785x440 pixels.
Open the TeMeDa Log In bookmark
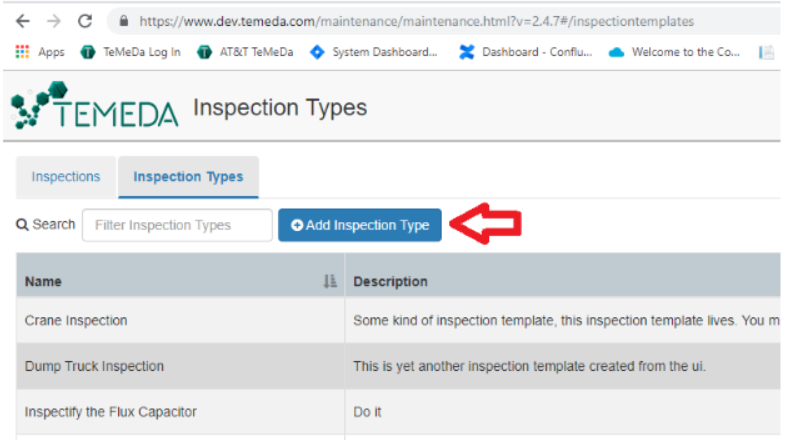(x=130, y=52)
